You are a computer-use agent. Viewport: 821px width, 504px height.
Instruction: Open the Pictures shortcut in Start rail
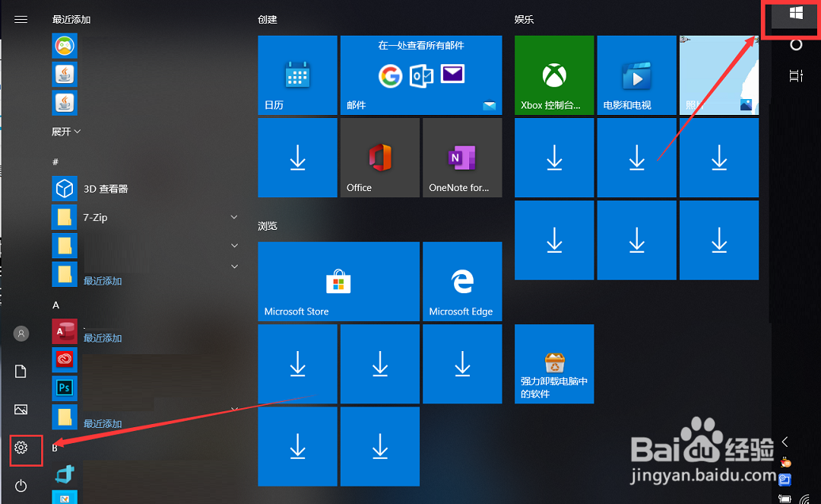[21, 409]
